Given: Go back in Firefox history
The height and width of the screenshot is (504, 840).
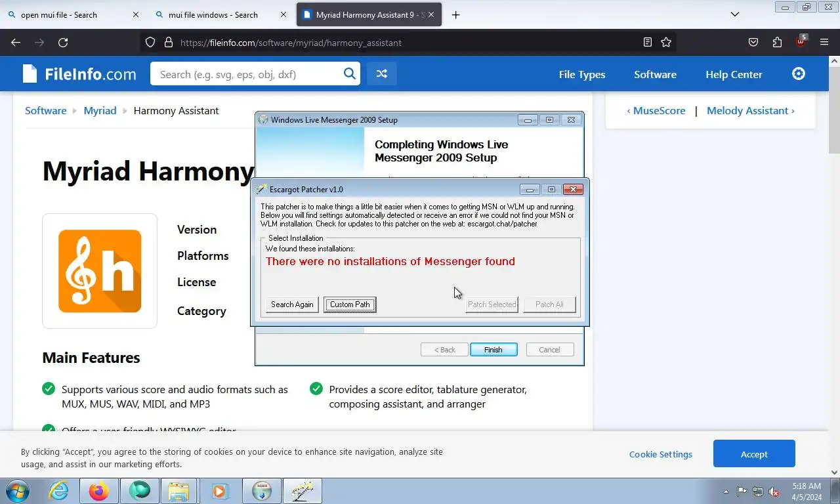Looking at the screenshot, I should [x=16, y=43].
